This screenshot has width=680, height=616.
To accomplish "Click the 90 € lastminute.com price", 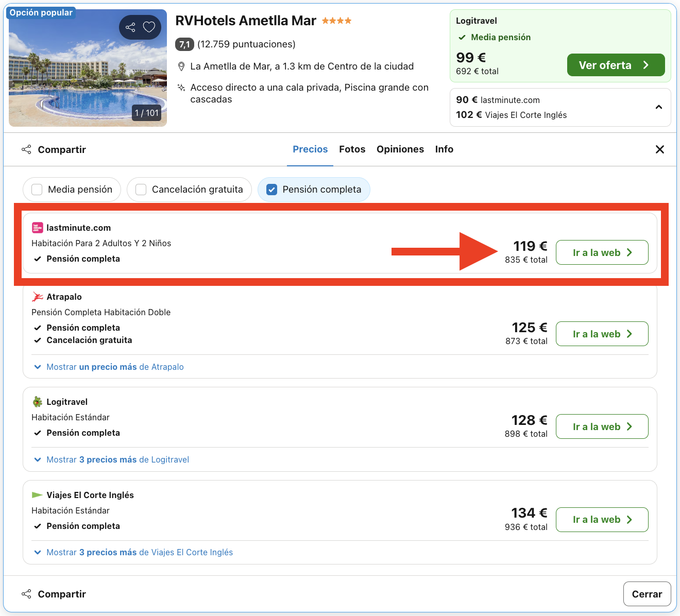I will (x=498, y=100).
